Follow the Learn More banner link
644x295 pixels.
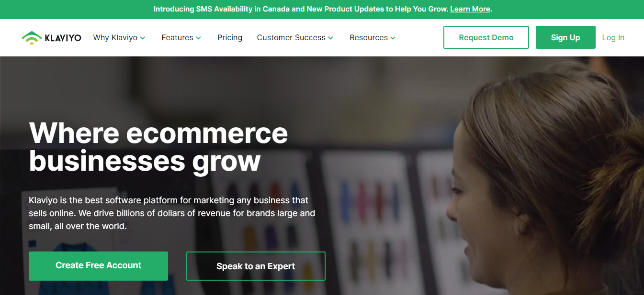(470, 9)
